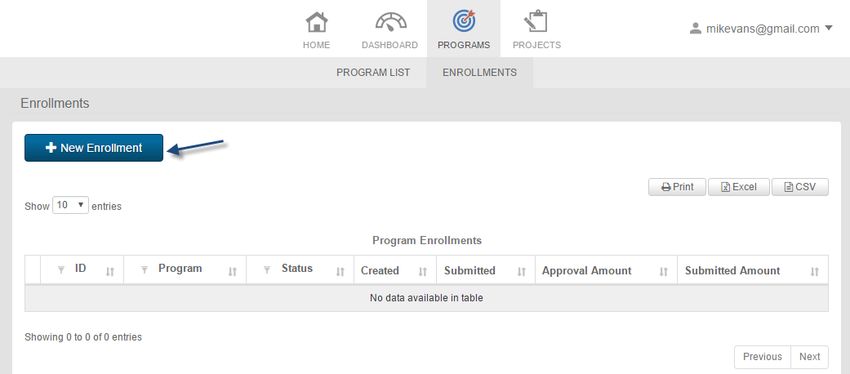Sort by Submitted Amount column arrows
This screenshot has height=374, width=850.
point(814,272)
